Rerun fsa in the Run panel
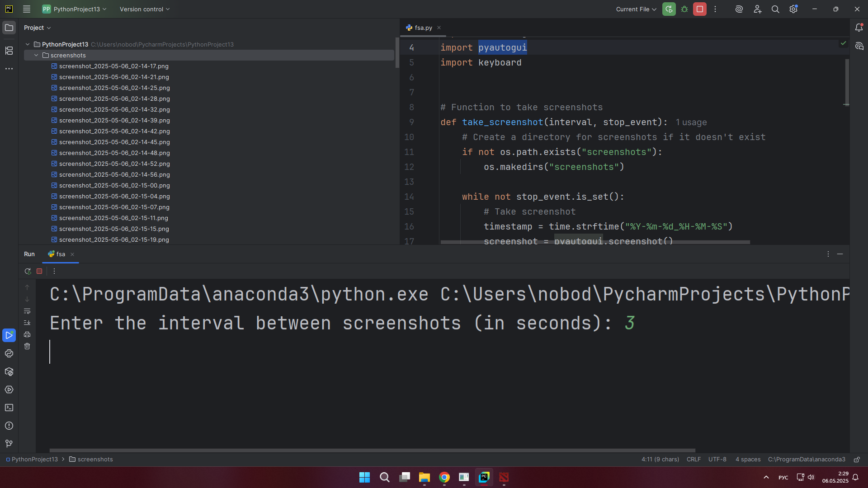This screenshot has height=488, width=868. click(28, 271)
